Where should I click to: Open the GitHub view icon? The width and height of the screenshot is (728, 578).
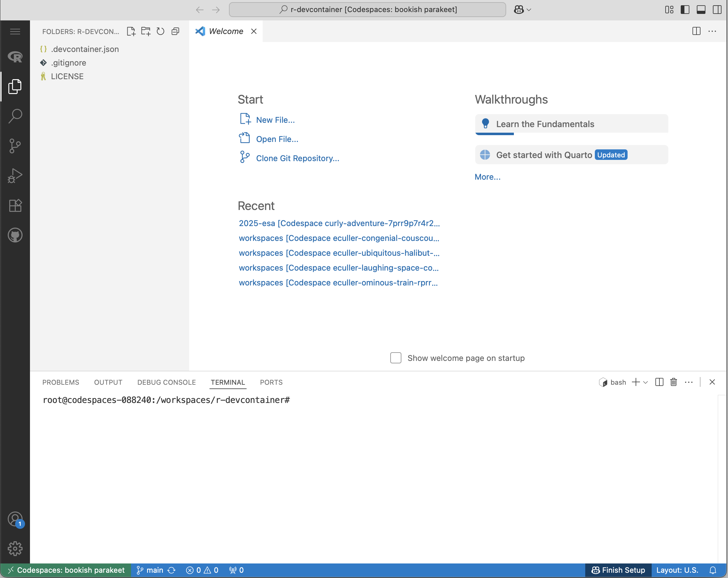tap(15, 235)
